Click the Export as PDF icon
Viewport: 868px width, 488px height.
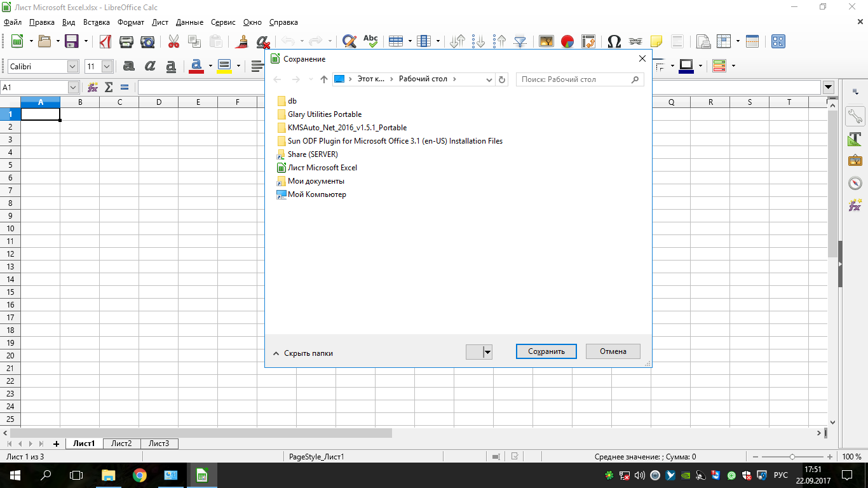pyautogui.click(x=105, y=41)
